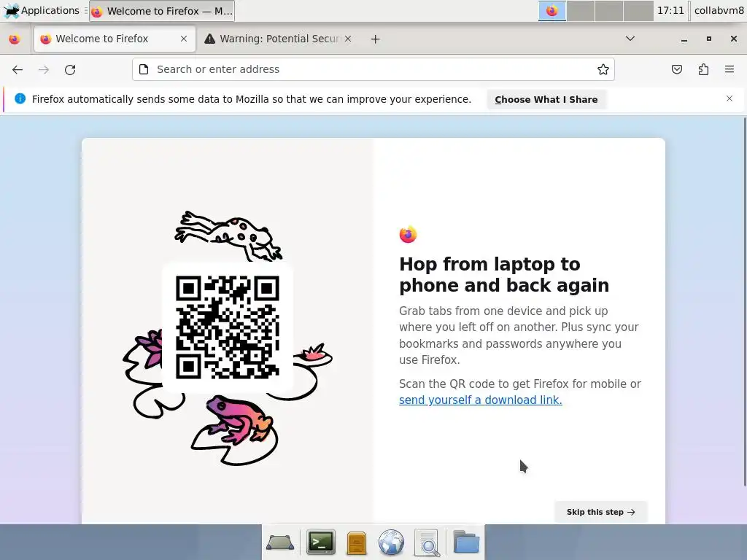
Task: Switch to the third workspace in pager
Action: (x=609, y=10)
